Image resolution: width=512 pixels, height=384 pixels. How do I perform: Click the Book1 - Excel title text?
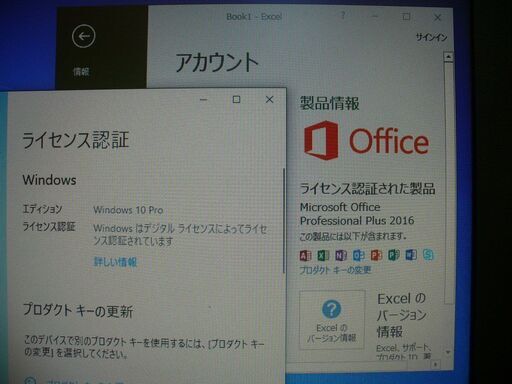[x=254, y=16]
